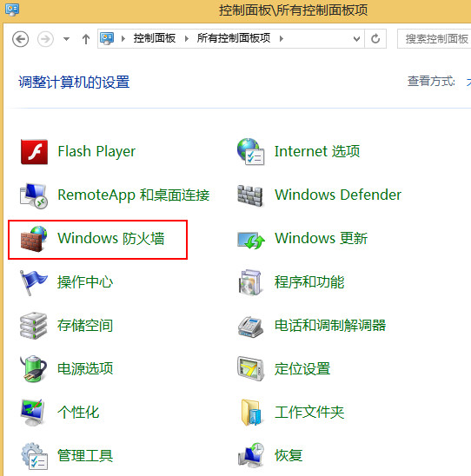Screen dimensions: 471x476
Task: Open the Windows Defender wall icon
Action: [x=250, y=195]
